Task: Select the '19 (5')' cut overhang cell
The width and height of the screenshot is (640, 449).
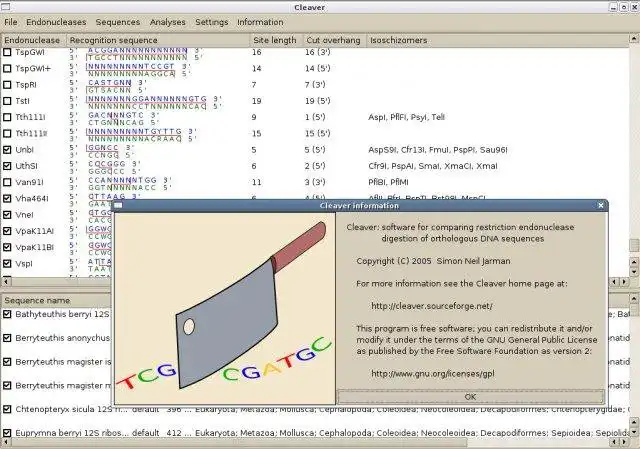Action: 318,101
